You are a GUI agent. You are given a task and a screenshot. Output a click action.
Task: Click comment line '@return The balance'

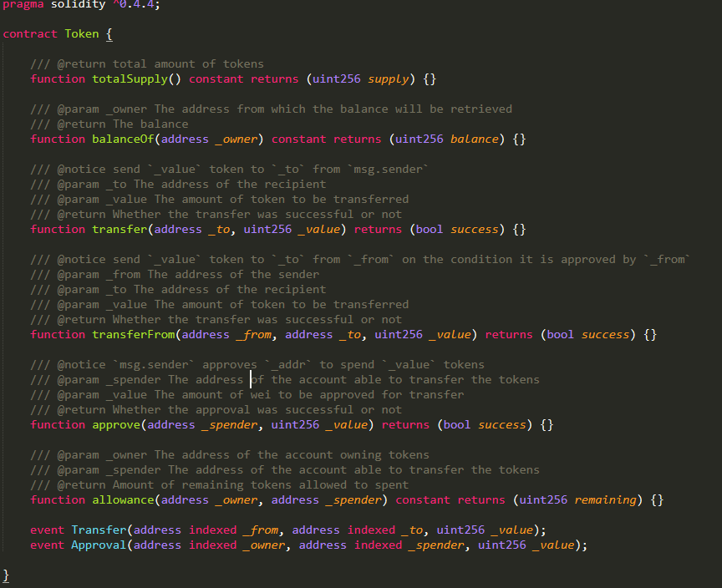click(x=123, y=124)
